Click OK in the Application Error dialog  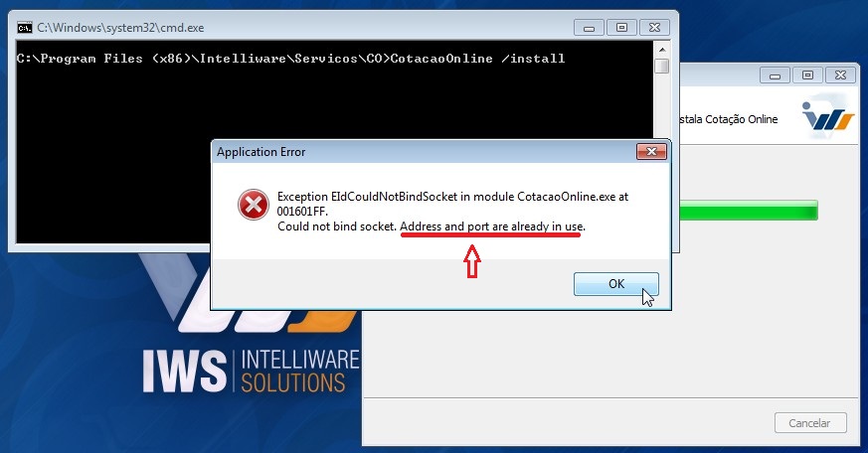coord(616,284)
